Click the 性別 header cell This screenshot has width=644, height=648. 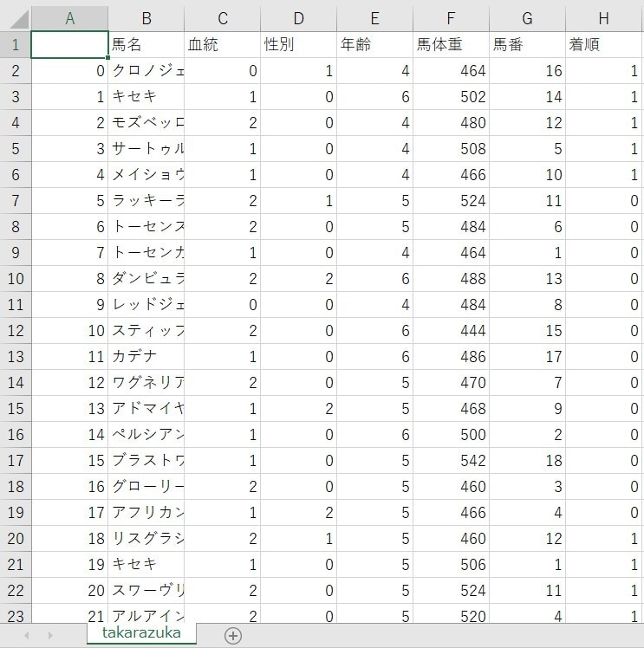(298, 45)
